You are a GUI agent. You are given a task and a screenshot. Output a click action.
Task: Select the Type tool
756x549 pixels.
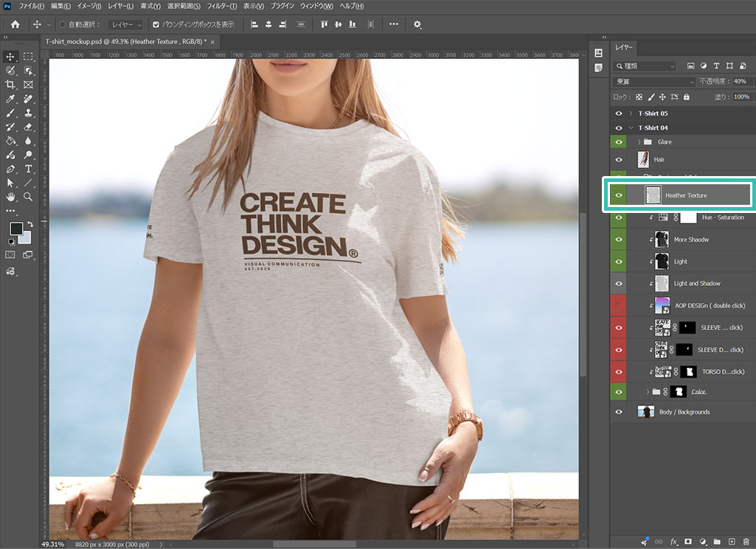[x=29, y=169]
